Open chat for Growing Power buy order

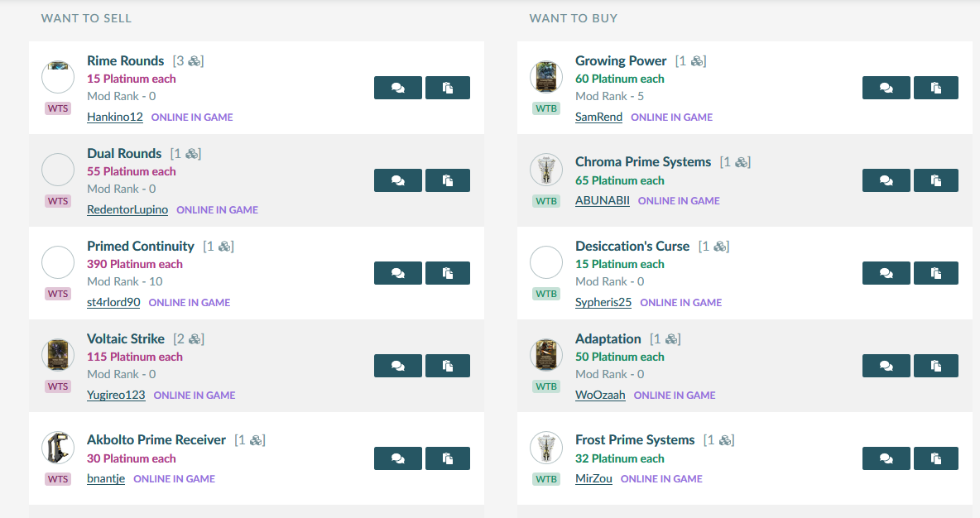pyautogui.click(x=886, y=88)
